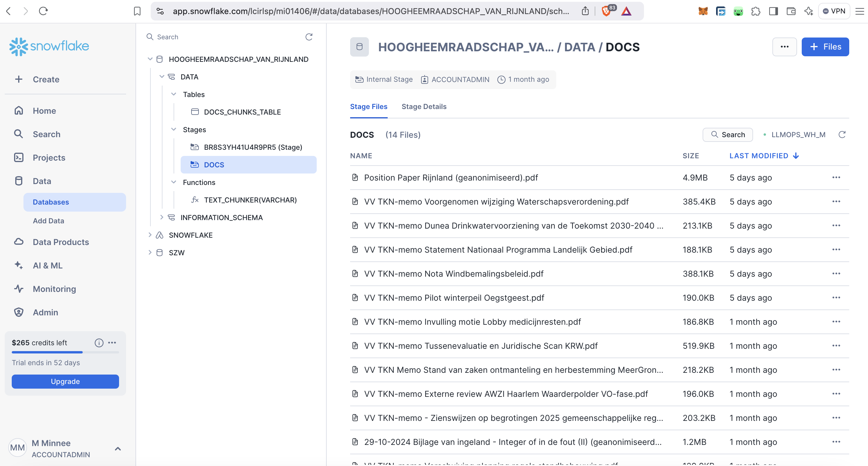
Task: Click the Brave Shields icon
Action: coord(606,11)
